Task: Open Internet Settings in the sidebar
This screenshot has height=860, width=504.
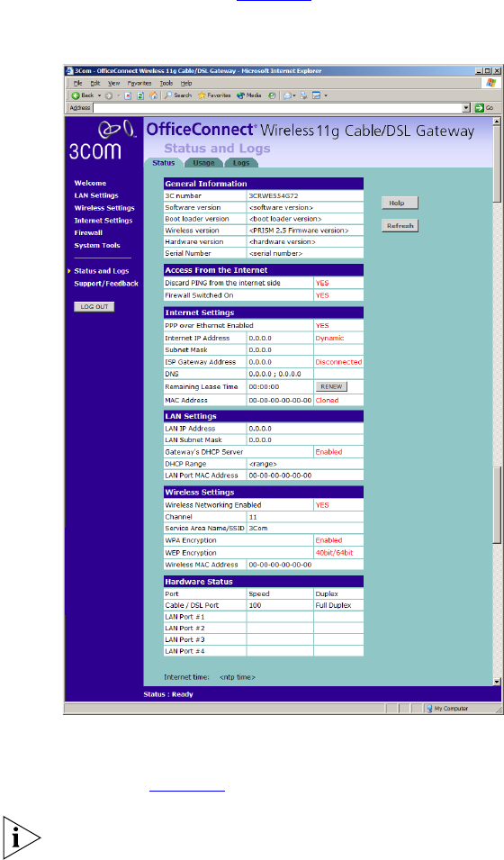Action: [103, 221]
